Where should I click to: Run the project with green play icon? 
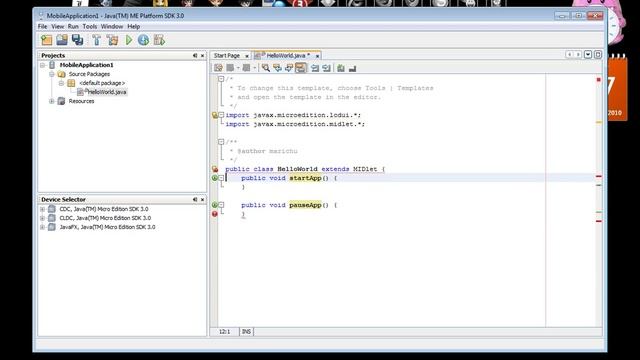129,40
